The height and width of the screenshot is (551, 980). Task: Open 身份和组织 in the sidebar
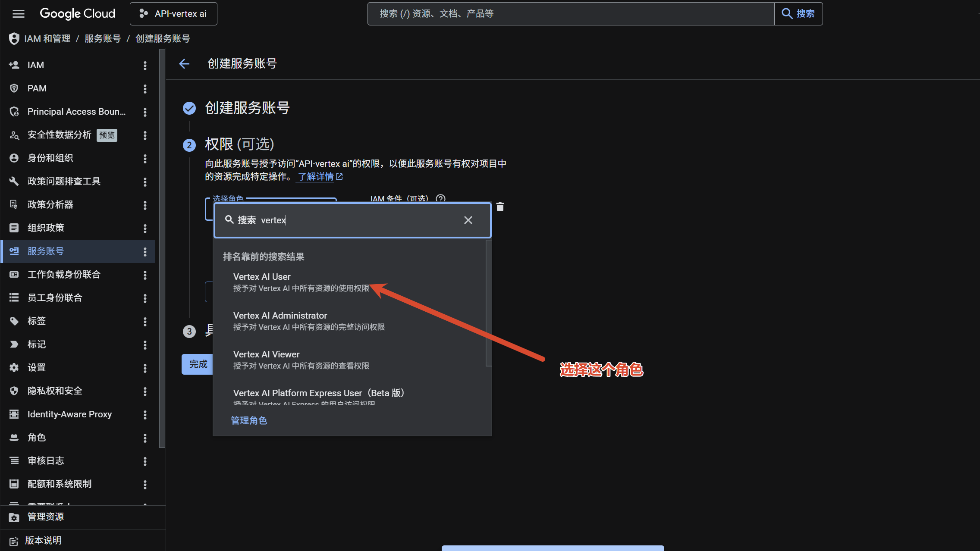click(50, 158)
